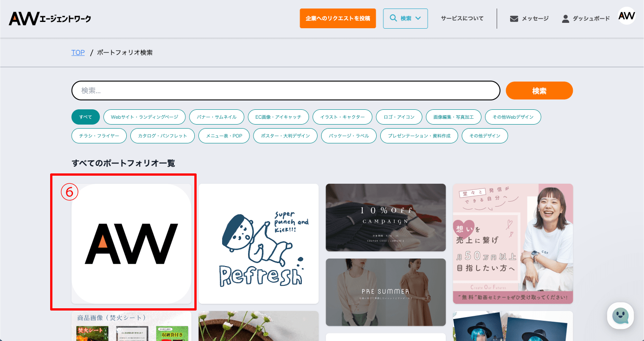This screenshot has height=341, width=644.
Task: Open the AW logo portfolio thumbnail
Action: 131,244
